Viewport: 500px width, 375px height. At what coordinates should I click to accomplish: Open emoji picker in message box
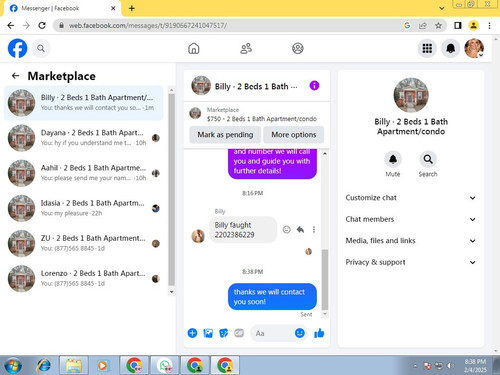pos(300,333)
